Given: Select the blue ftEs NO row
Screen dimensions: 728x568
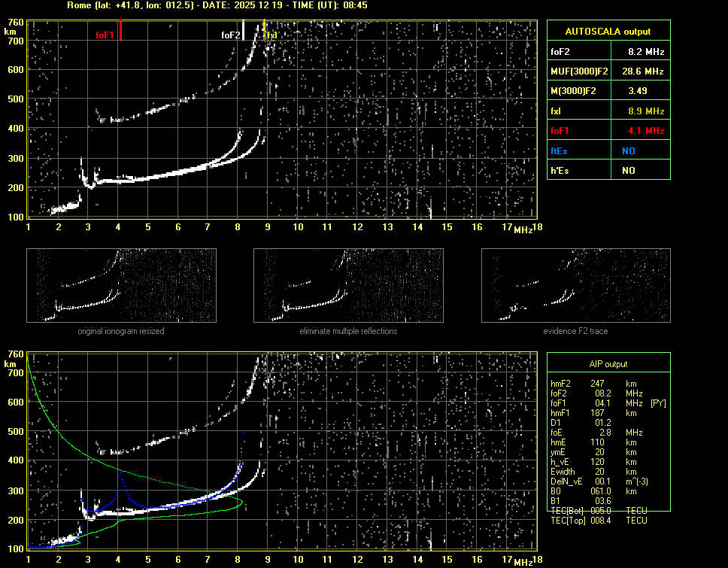Looking at the screenshot, I should coord(608,150).
